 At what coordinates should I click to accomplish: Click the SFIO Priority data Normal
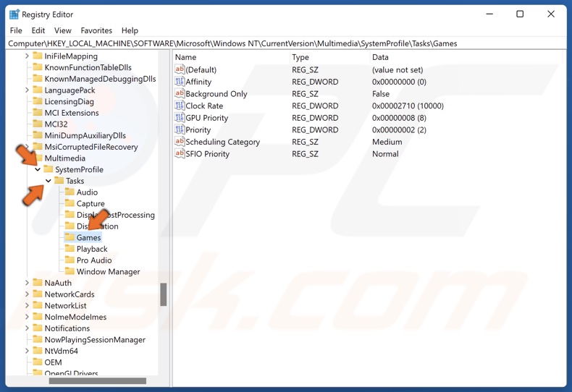click(x=385, y=154)
